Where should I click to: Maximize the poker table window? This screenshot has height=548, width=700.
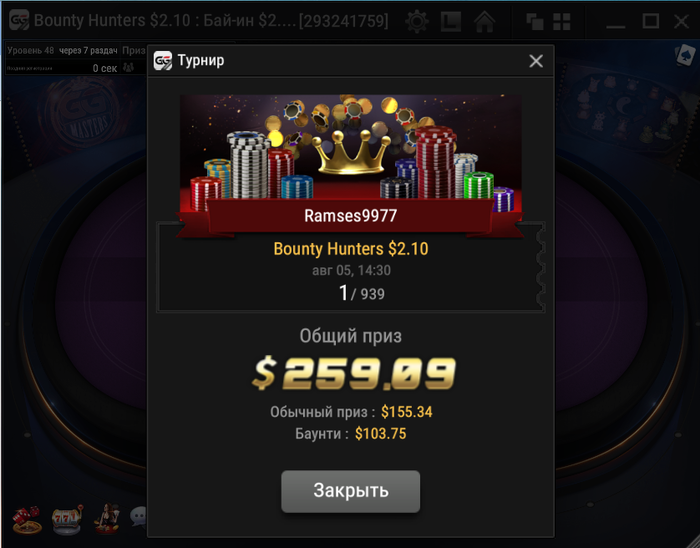(x=650, y=21)
